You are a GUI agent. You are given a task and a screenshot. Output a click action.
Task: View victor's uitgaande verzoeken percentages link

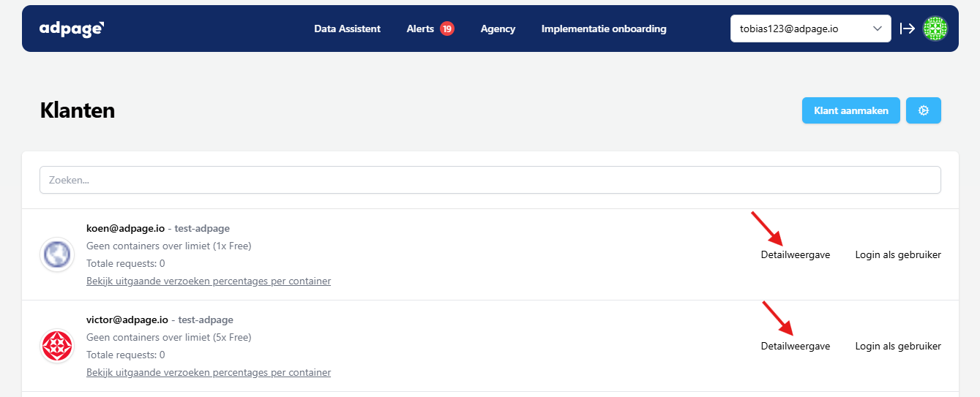(x=208, y=373)
